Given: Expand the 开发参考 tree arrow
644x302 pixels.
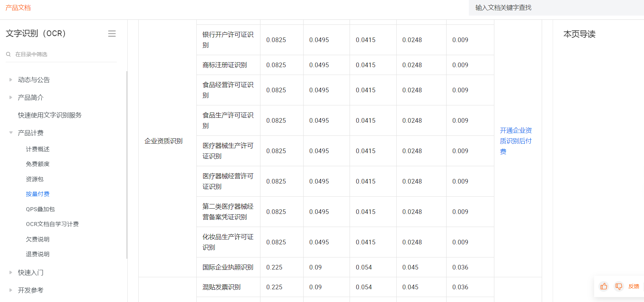Looking at the screenshot, I should 11,290.
